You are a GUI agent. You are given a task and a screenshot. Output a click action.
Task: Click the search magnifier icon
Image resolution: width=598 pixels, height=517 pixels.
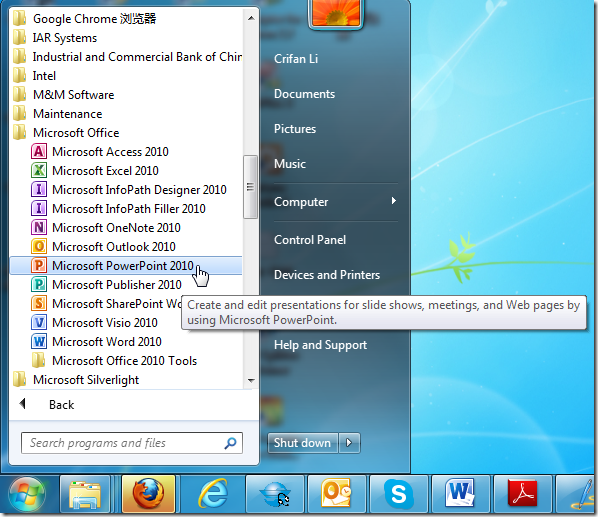[x=230, y=443]
